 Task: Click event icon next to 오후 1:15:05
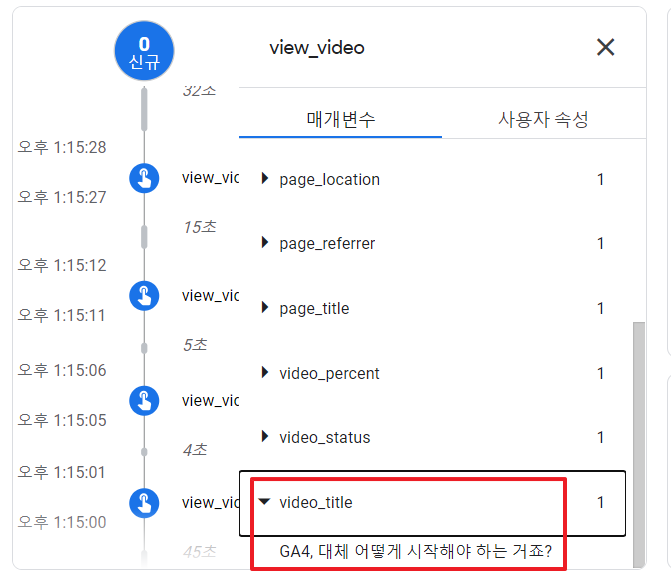(x=144, y=401)
